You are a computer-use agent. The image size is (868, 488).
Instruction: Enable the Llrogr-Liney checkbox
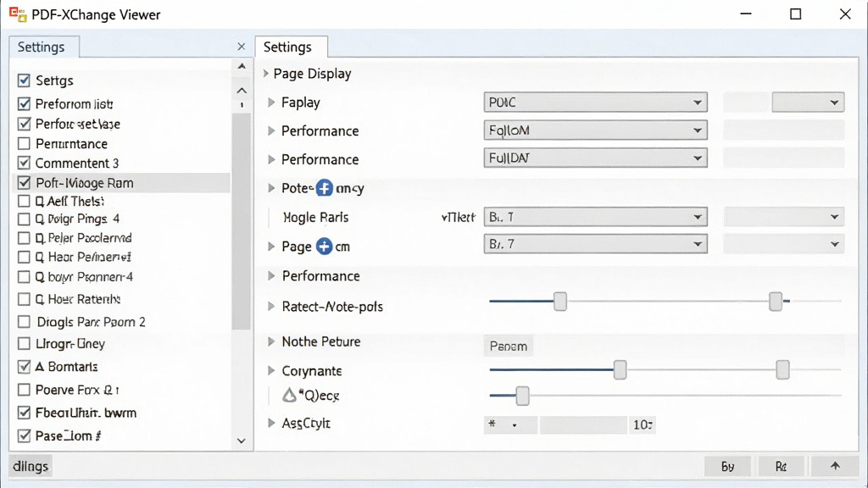click(24, 344)
